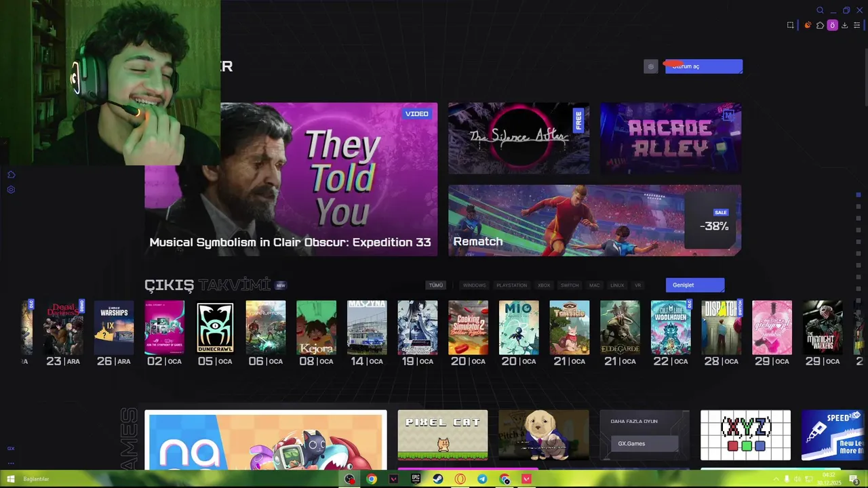Open the release card dated 19 OCA
This screenshot has height=488, width=868.
click(x=418, y=327)
